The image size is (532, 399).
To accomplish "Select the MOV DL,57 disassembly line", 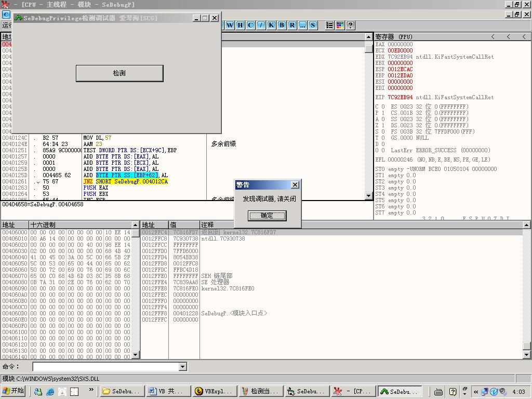I will (x=97, y=138).
